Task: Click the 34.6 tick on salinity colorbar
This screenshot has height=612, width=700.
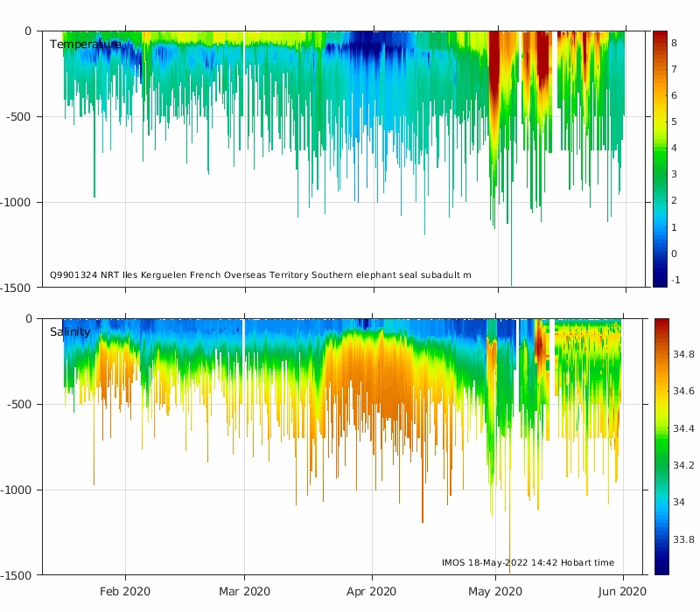Action: click(683, 391)
